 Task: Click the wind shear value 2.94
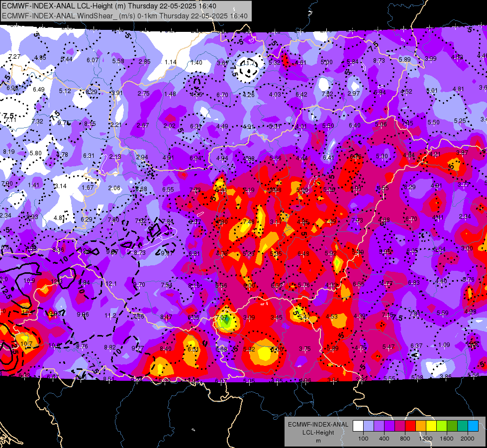coord(142,157)
